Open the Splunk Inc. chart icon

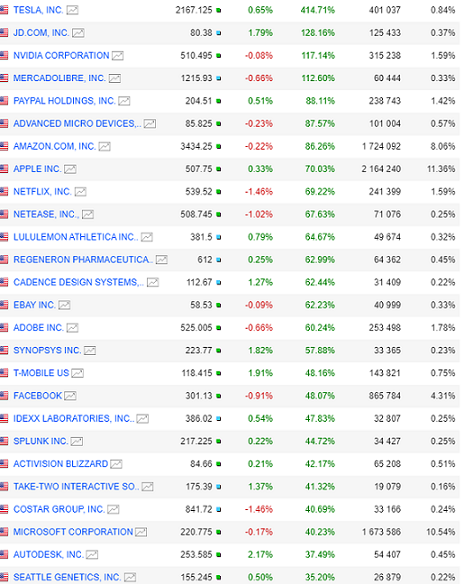pos(77,441)
